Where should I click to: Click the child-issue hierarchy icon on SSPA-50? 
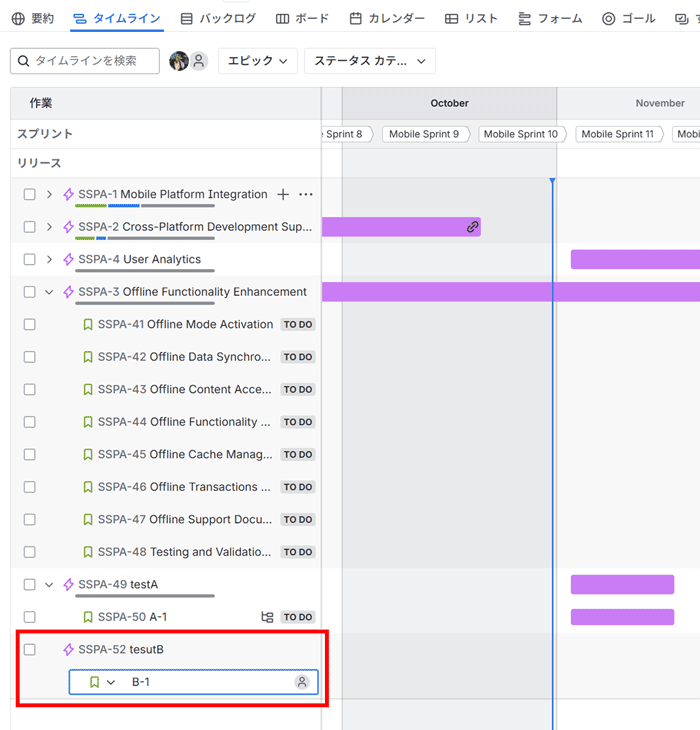(267, 617)
